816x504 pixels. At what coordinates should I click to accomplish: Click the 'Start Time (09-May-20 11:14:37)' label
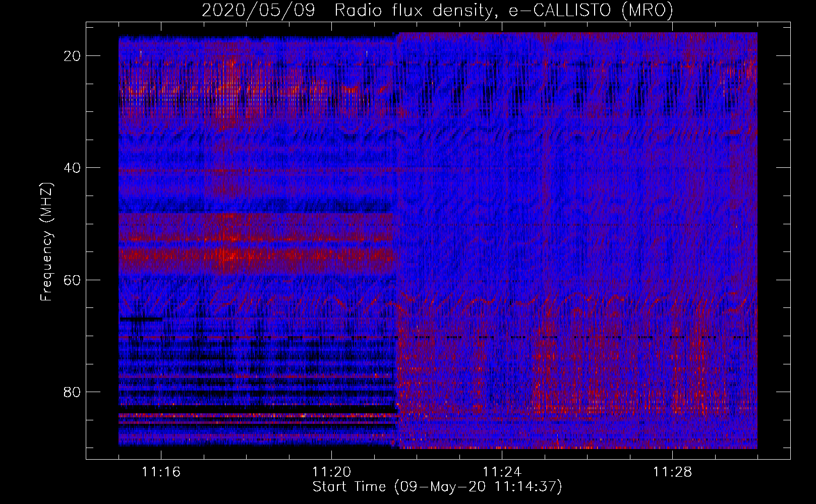[437, 487]
